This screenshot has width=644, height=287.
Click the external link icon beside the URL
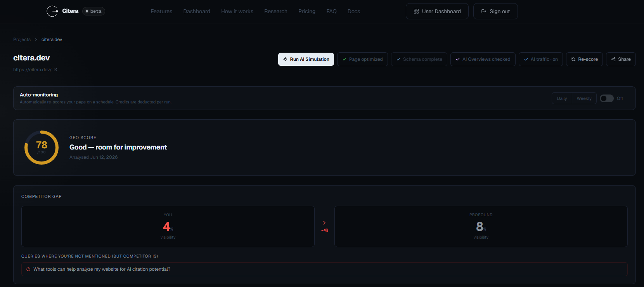point(55,70)
